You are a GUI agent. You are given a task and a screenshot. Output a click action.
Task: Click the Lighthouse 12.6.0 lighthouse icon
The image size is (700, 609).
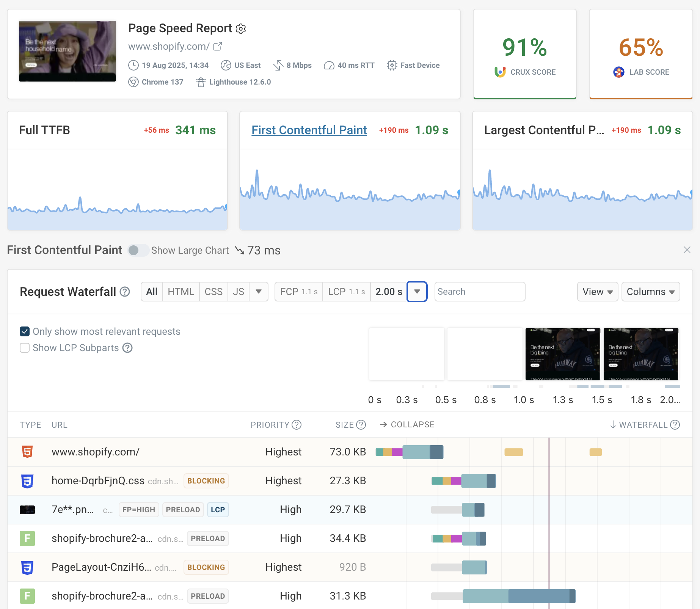pos(201,82)
